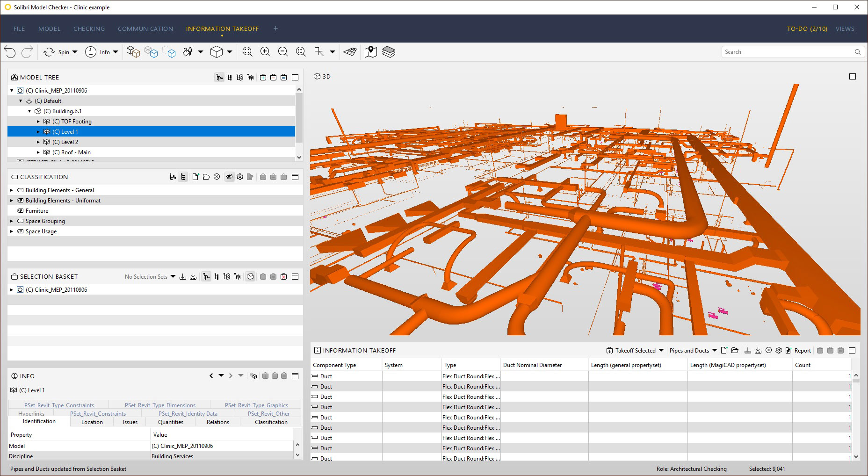Expand Building Elements - General classification
The image size is (868, 476).
(12, 190)
